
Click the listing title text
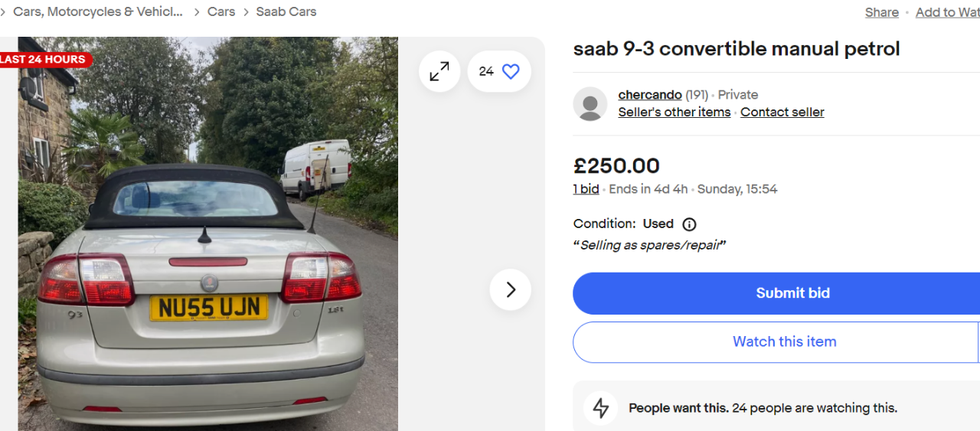pos(737,49)
